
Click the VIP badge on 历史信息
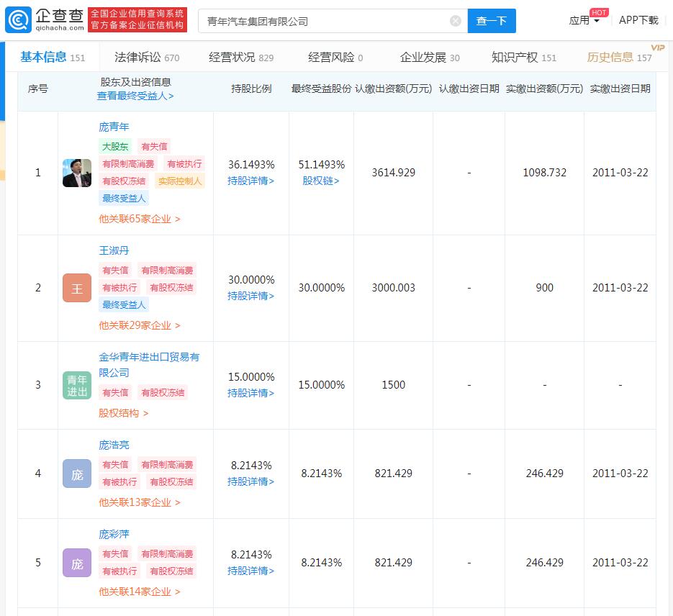pos(658,47)
